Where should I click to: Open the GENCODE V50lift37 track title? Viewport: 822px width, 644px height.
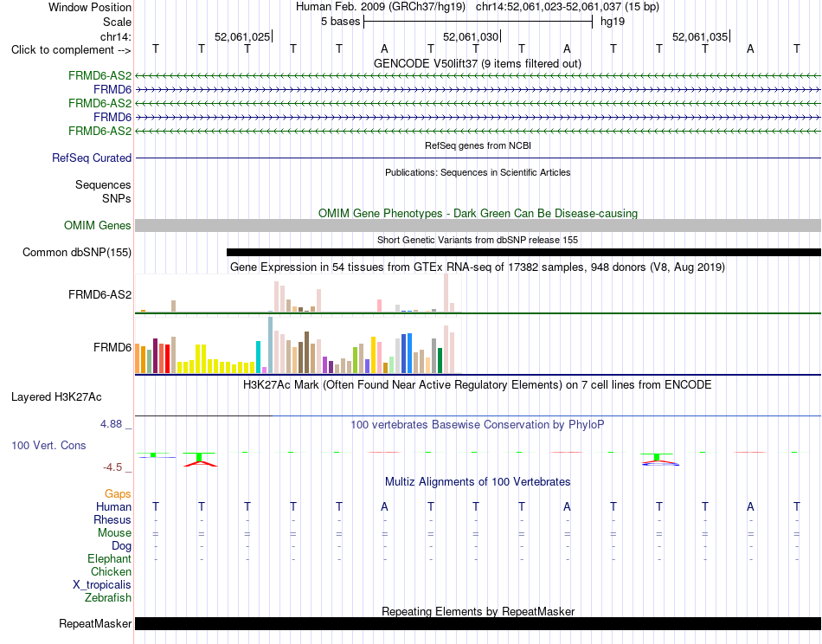tap(477, 64)
